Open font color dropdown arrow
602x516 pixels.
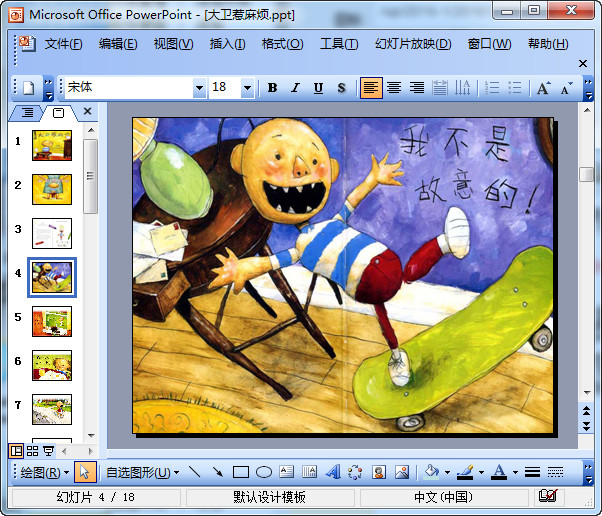[515, 472]
